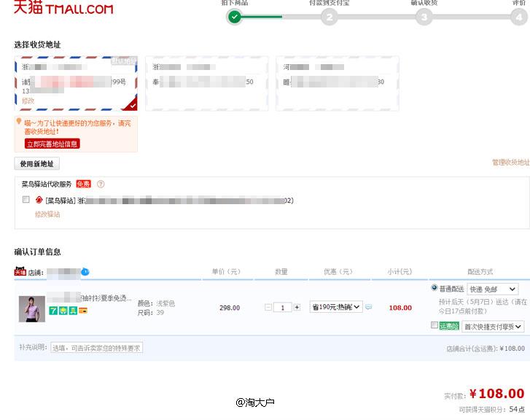Enable the 运费险 shipping insurance checkbox
This screenshot has height=420, width=530.
click(x=434, y=325)
